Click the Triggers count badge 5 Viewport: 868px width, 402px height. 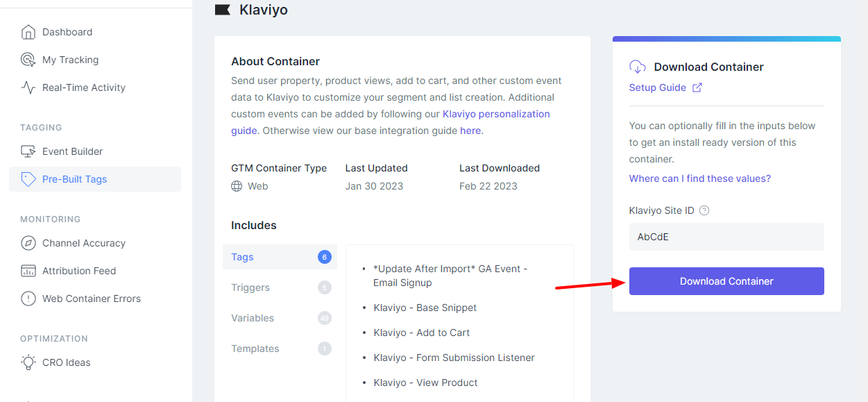324,287
